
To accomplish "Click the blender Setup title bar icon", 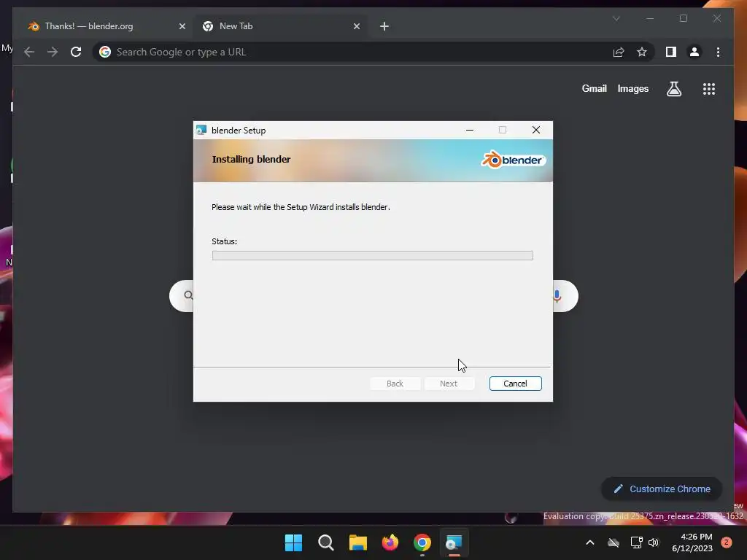I will coord(201,130).
